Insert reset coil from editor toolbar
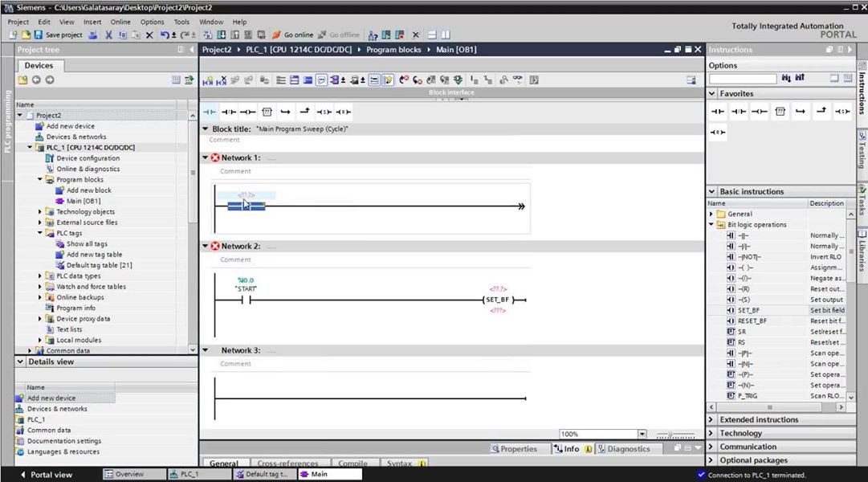The height and width of the screenshot is (482, 868). [x=343, y=112]
